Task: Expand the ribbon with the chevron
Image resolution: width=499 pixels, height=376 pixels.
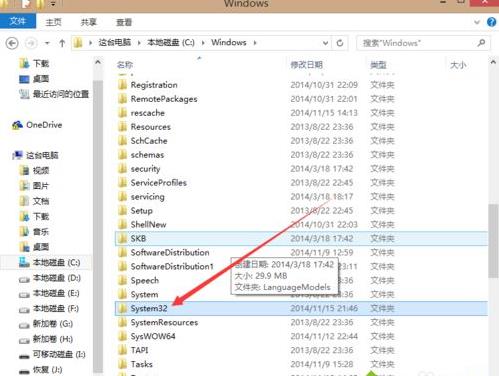Action: tap(477, 22)
